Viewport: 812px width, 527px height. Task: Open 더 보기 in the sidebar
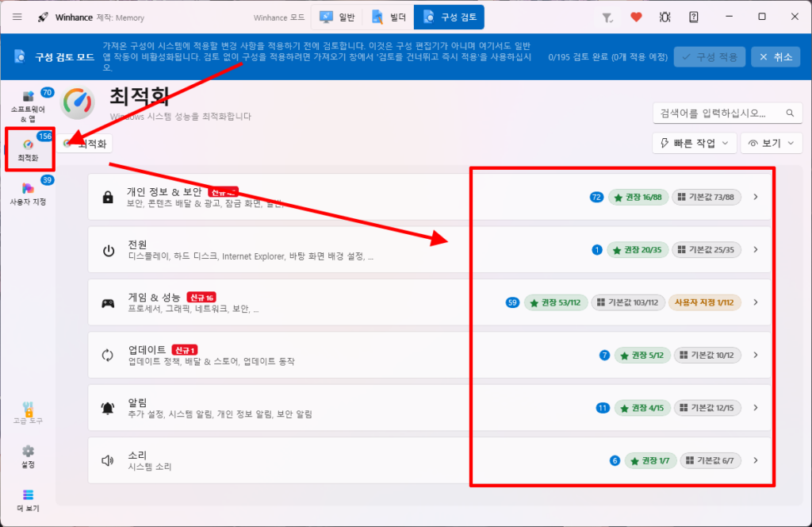28,501
